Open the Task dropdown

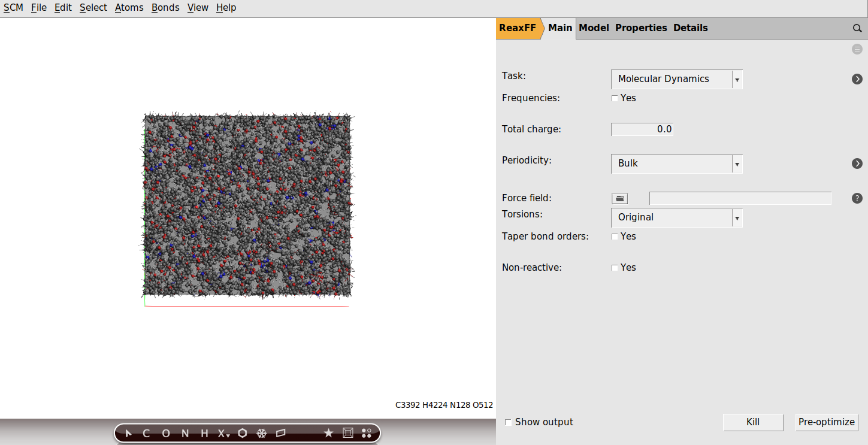737,79
